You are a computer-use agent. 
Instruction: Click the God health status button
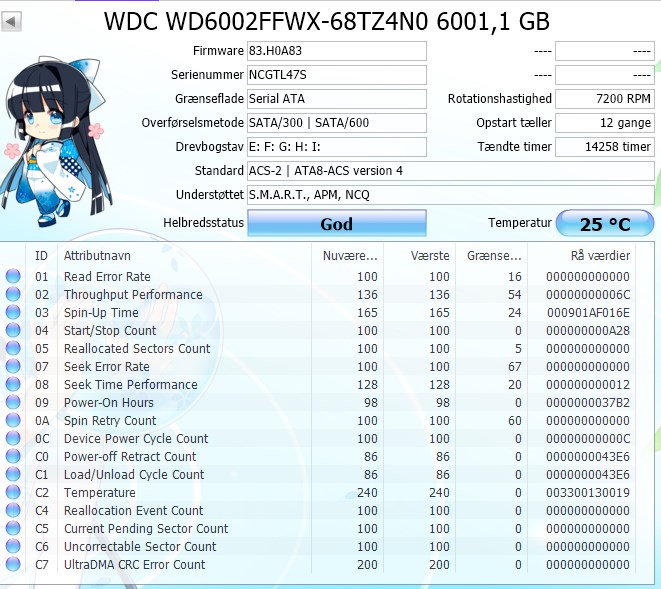coord(337,223)
